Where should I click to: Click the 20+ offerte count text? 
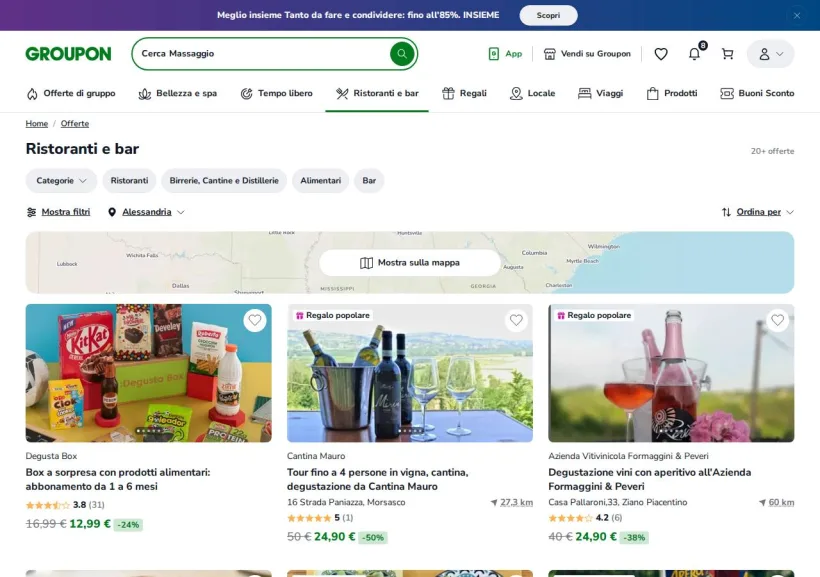(x=772, y=151)
